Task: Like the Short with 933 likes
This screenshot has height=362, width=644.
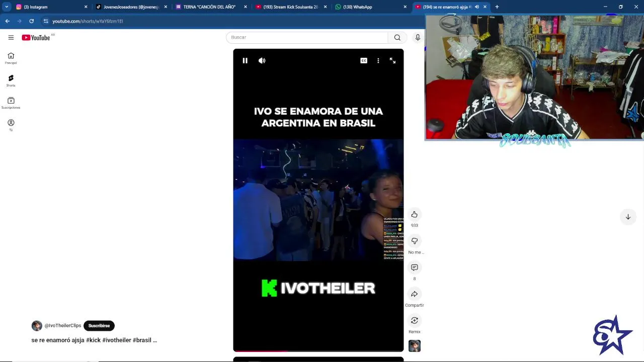Action: coord(415,215)
